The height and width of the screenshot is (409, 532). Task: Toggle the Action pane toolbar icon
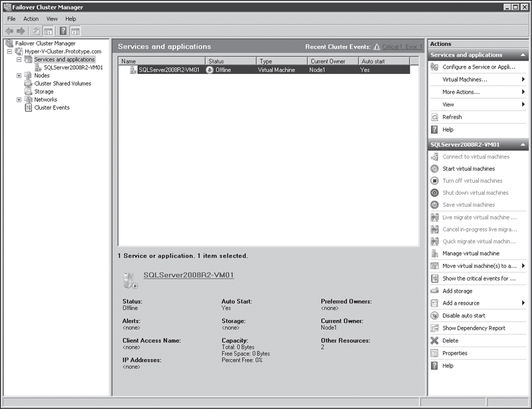coord(75,31)
